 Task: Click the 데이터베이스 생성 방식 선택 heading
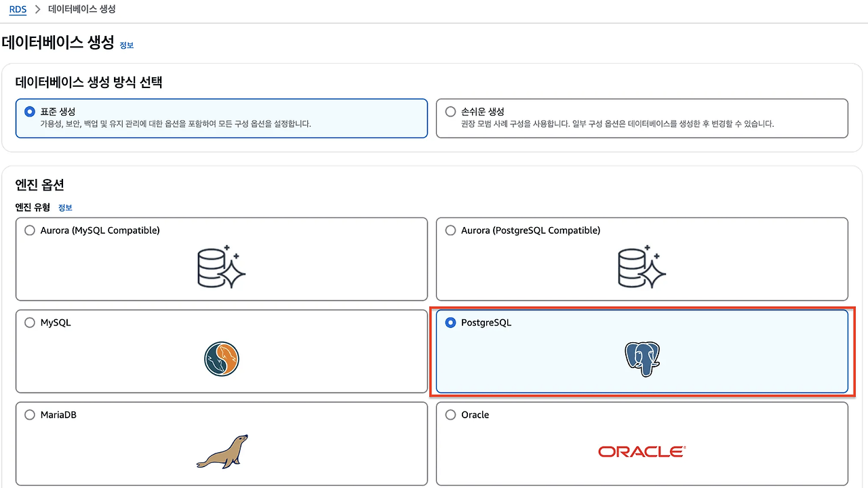pos(89,83)
